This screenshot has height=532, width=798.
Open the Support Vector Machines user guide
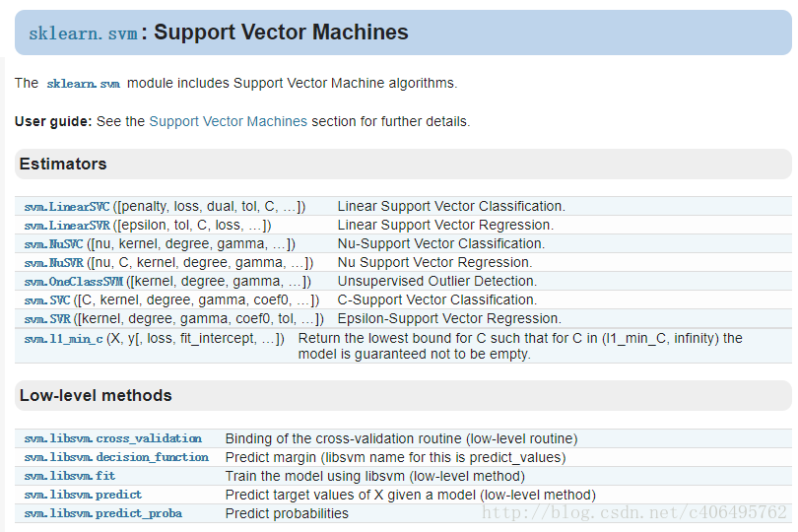coord(228,122)
